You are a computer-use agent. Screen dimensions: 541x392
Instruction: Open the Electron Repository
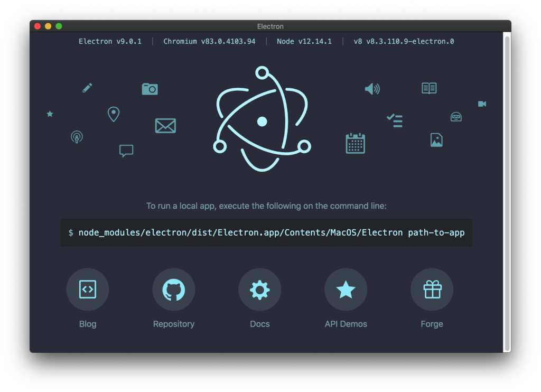click(173, 290)
